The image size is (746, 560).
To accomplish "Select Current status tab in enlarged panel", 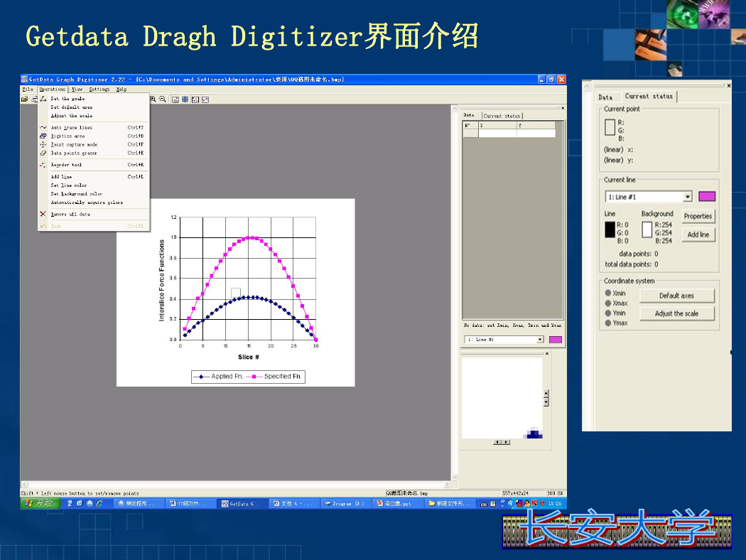I will pos(649,96).
